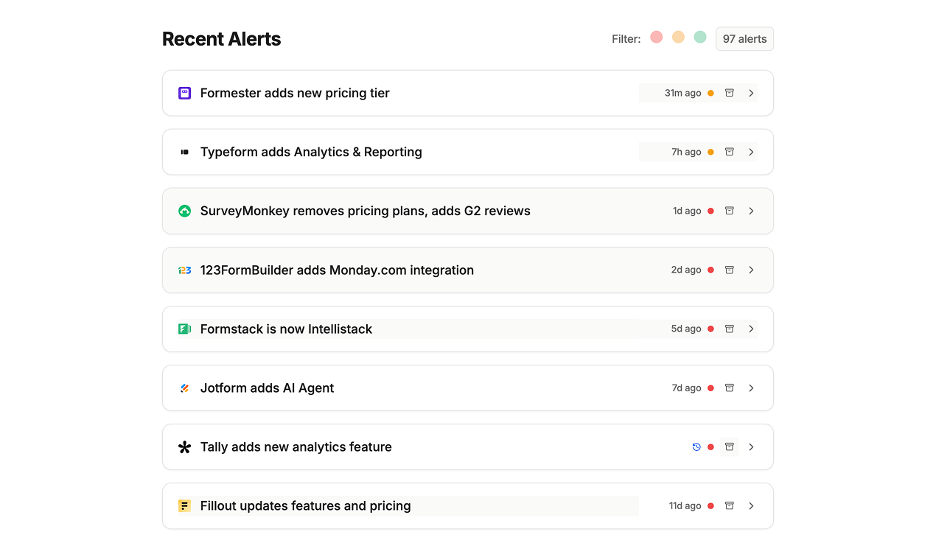Click the 97 alerts button
The image size is (936, 560).
tap(744, 39)
